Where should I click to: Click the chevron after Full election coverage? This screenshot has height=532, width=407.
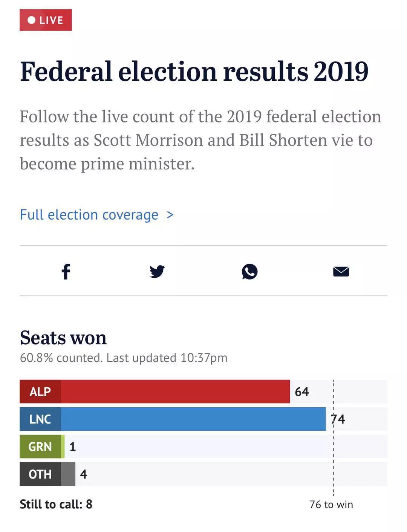point(170,215)
